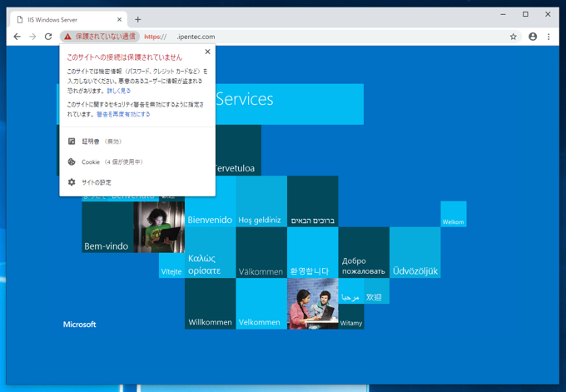Reload the current page

coord(48,37)
